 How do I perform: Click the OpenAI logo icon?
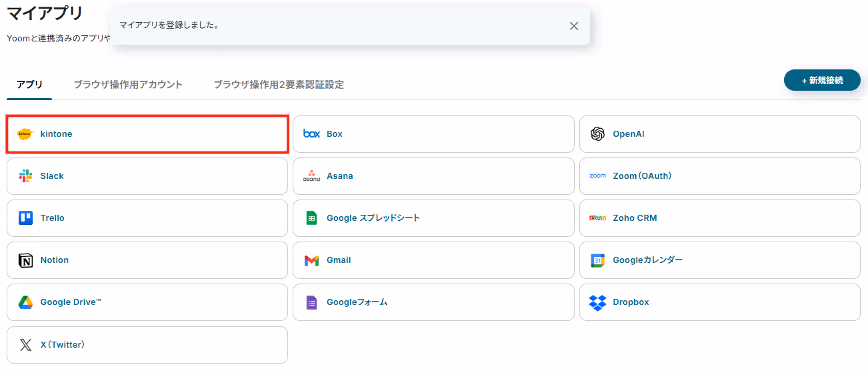click(597, 134)
